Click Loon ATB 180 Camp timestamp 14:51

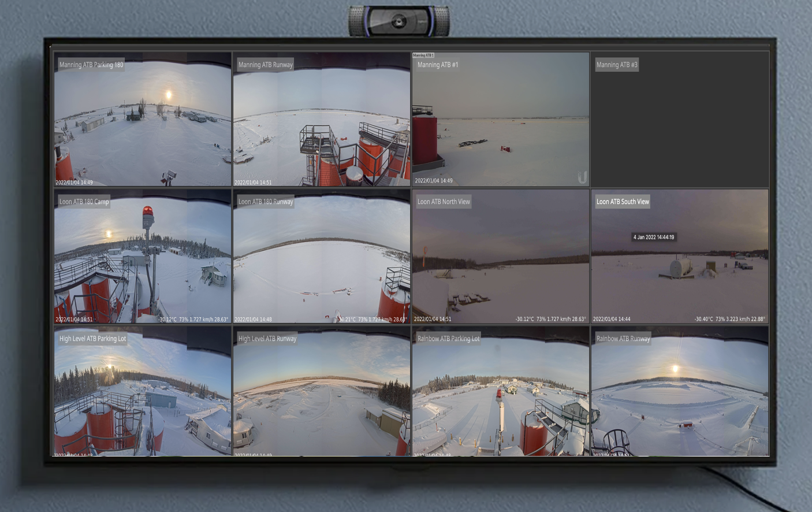[74, 319]
